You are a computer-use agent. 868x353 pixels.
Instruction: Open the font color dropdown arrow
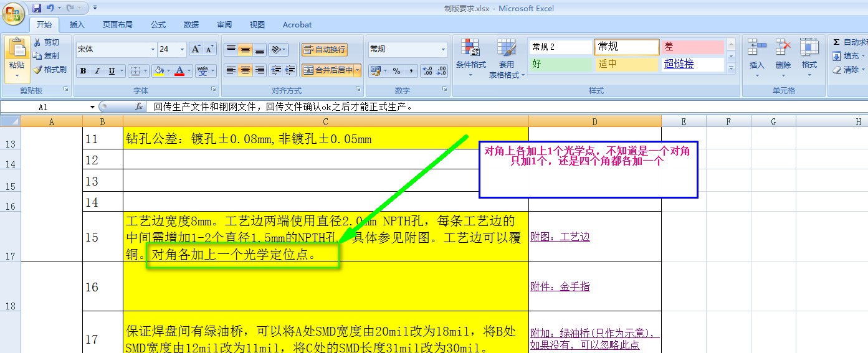[x=189, y=71]
